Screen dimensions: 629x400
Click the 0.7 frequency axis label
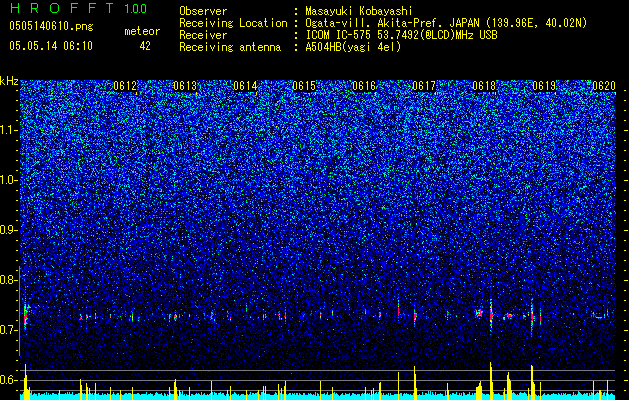[8, 330]
